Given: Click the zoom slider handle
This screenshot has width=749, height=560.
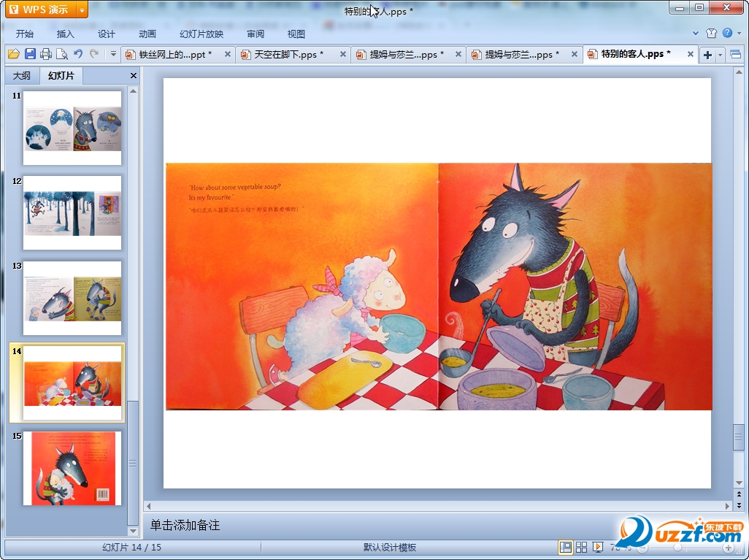Looking at the screenshot, I should [x=677, y=548].
